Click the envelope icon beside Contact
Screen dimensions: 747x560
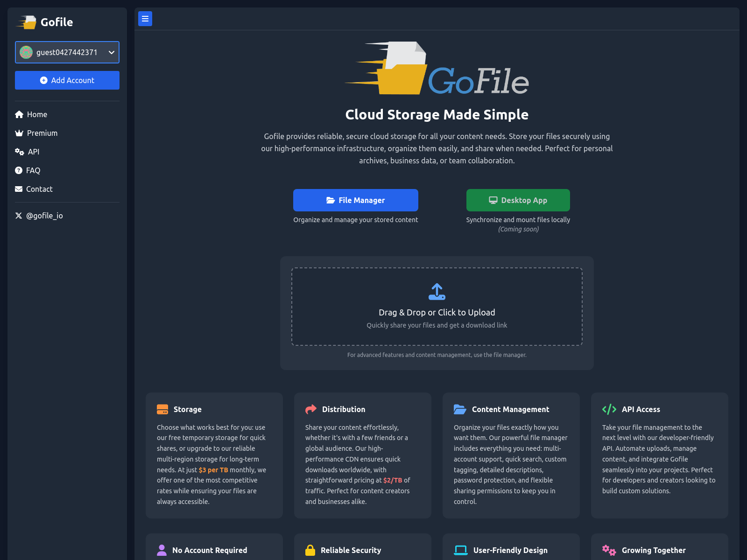(19, 189)
